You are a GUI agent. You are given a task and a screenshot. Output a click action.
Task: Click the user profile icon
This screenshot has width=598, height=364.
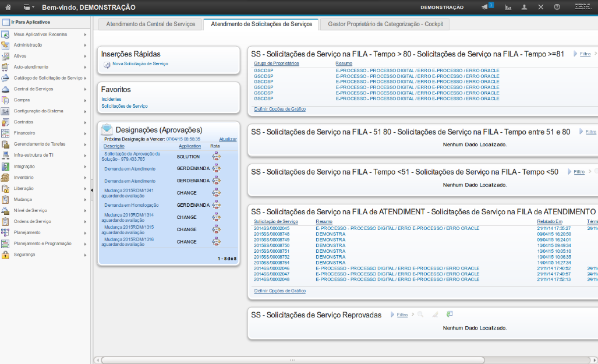point(524,8)
